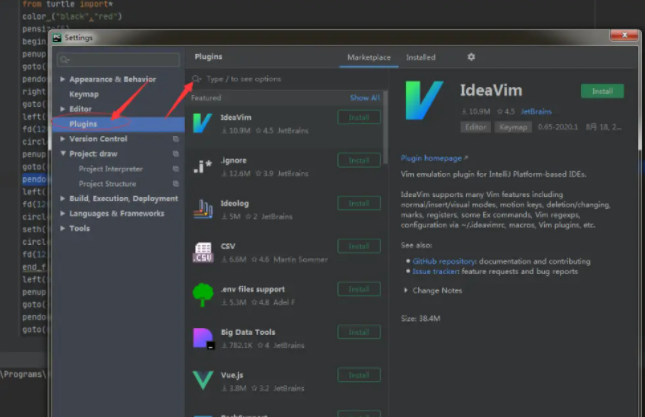Click green Install button in IdeaVim details
645x417 pixels.
pyautogui.click(x=602, y=91)
